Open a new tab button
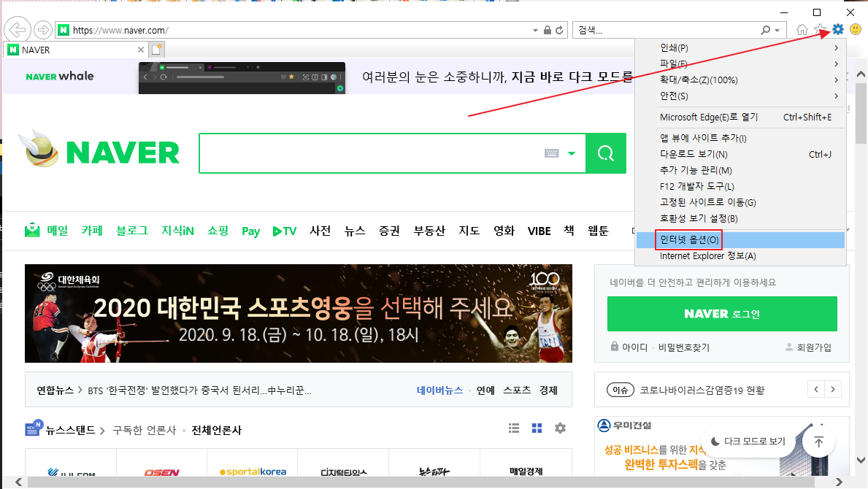 157,49
